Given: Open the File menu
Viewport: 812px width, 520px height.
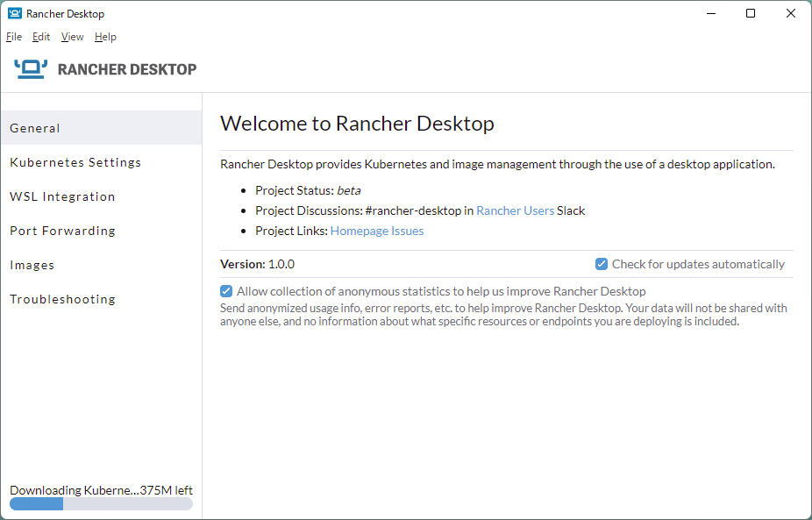Looking at the screenshot, I should coord(14,37).
